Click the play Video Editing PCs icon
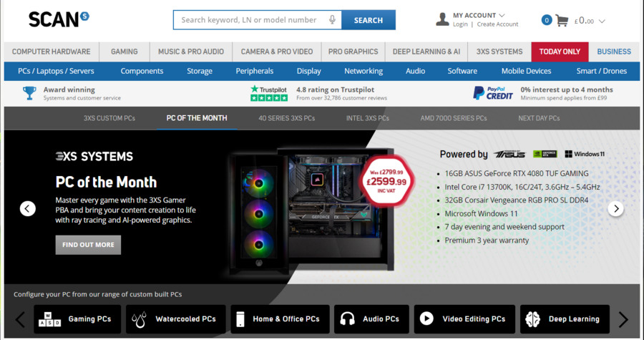This screenshot has width=644, height=340. point(426,319)
